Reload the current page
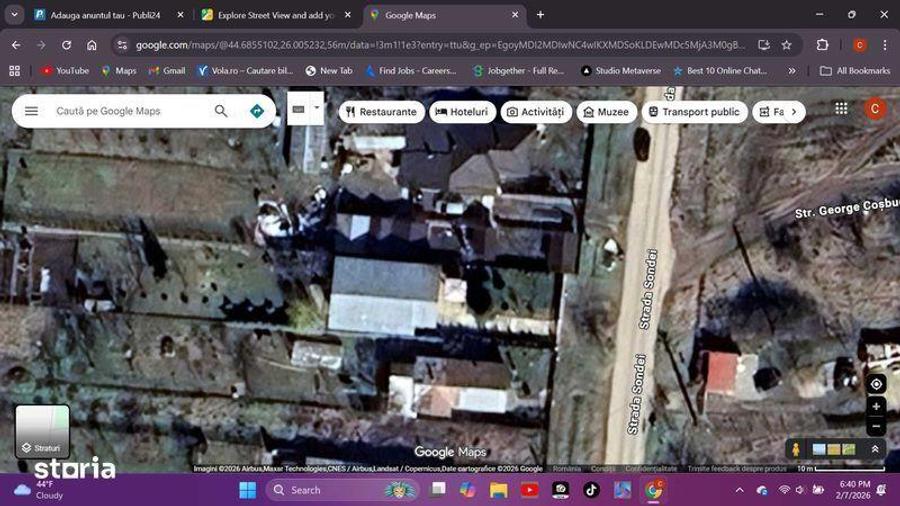 (x=67, y=45)
